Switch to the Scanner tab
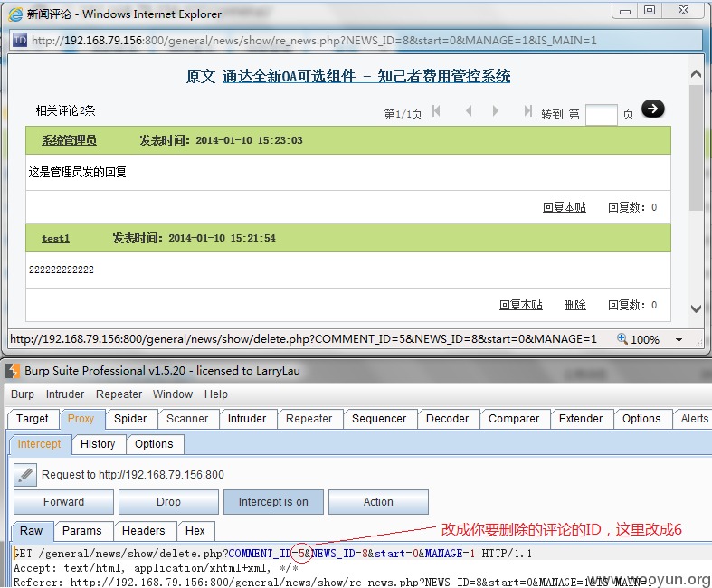Viewport: 712px width, 588px height. coord(188,419)
